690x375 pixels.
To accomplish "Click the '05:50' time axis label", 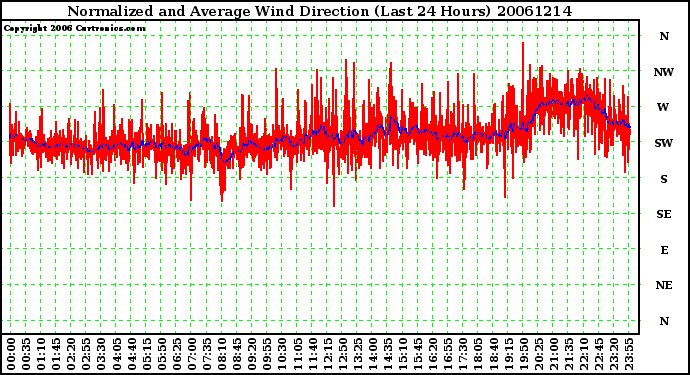I will pos(162,354).
